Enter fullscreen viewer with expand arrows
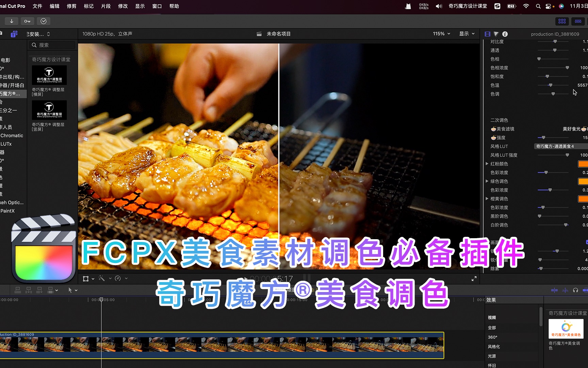Viewport: 588px width, 368px height. (x=474, y=279)
